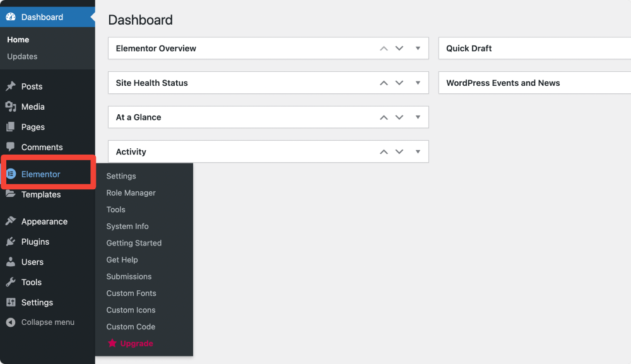Click the Upgrade link text

(x=136, y=343)
